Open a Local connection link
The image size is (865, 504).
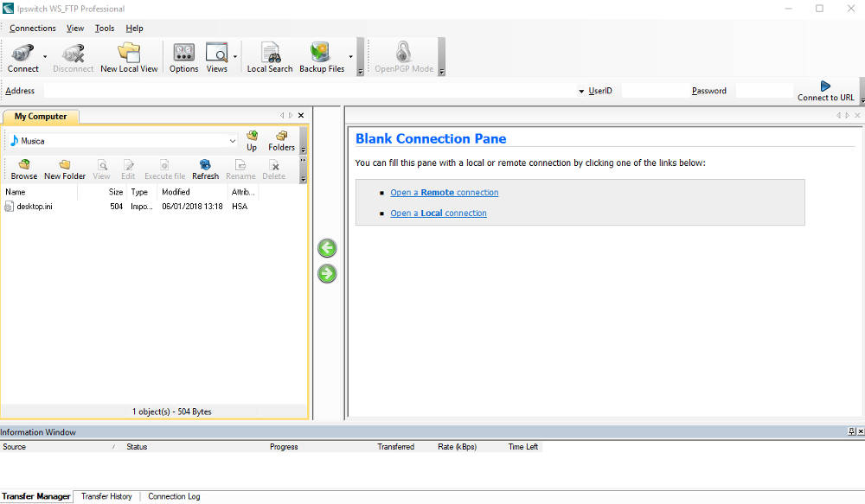(x=438, y=214)
